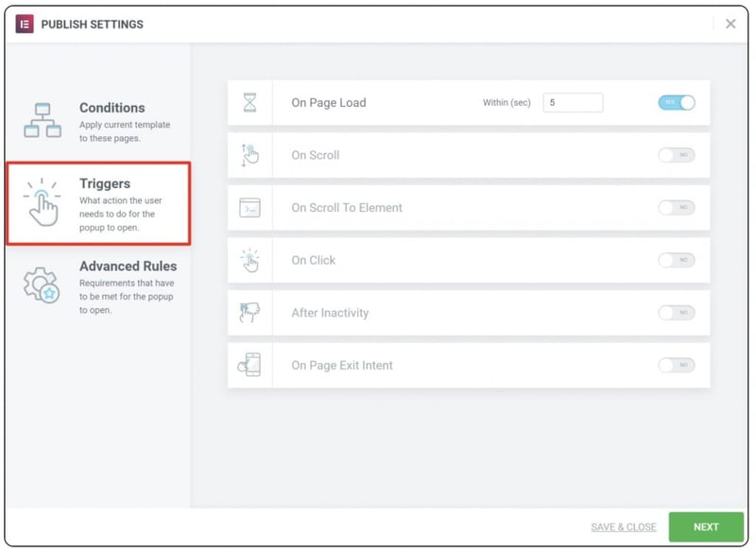Switch to the Advanced Rules tab

tap(98, 287)
